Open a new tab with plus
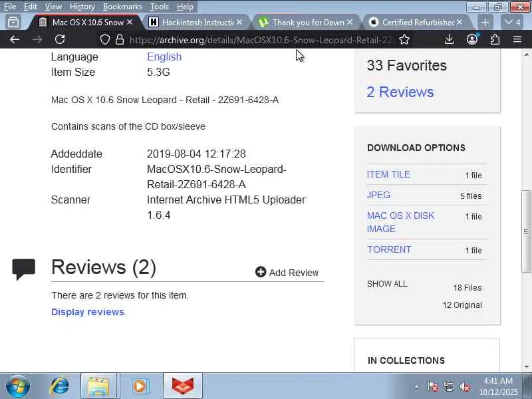The height and width of the screenshot is (399, 532). tap(485, 23)
